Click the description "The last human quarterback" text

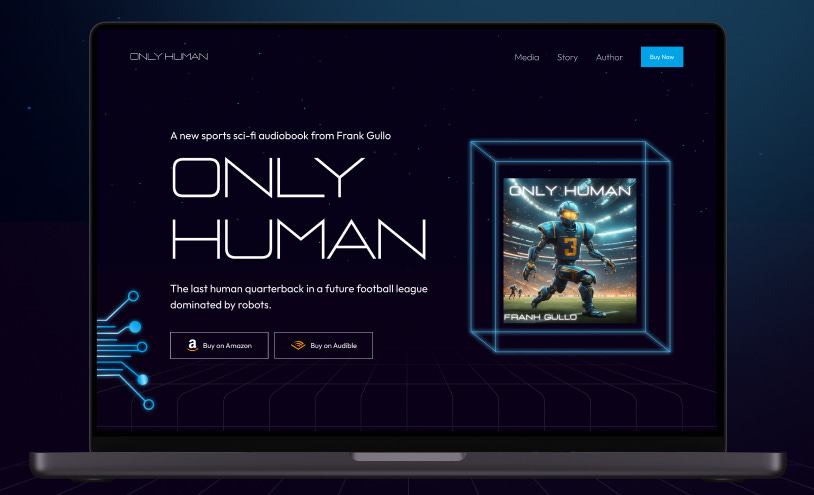point(299,297)
